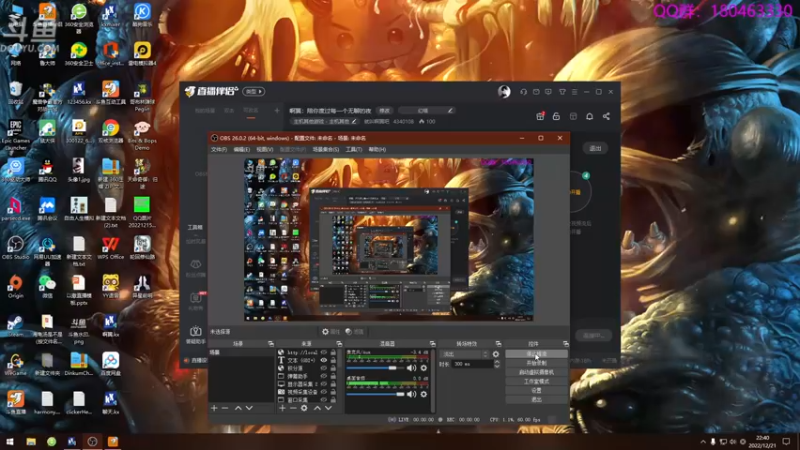
Task: Pop out the scenes dock panel
Action: [x=271, y=344]
